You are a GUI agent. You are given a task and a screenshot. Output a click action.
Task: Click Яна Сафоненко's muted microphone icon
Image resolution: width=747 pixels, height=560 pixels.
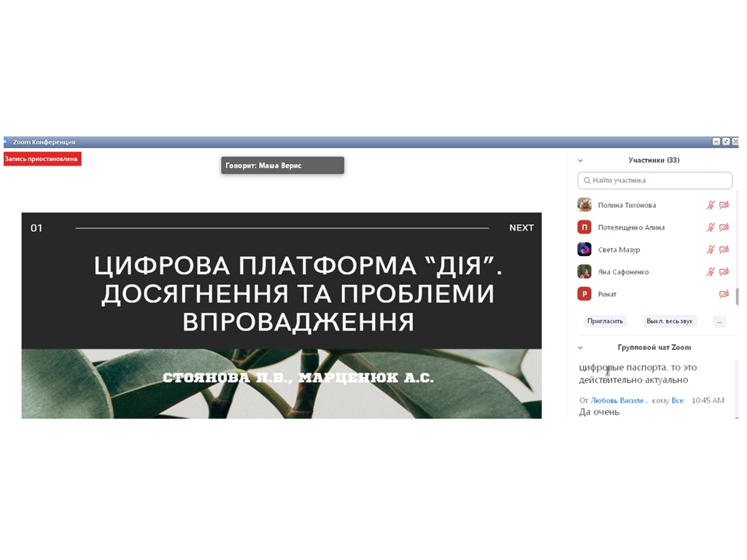[x=711, y=272]
